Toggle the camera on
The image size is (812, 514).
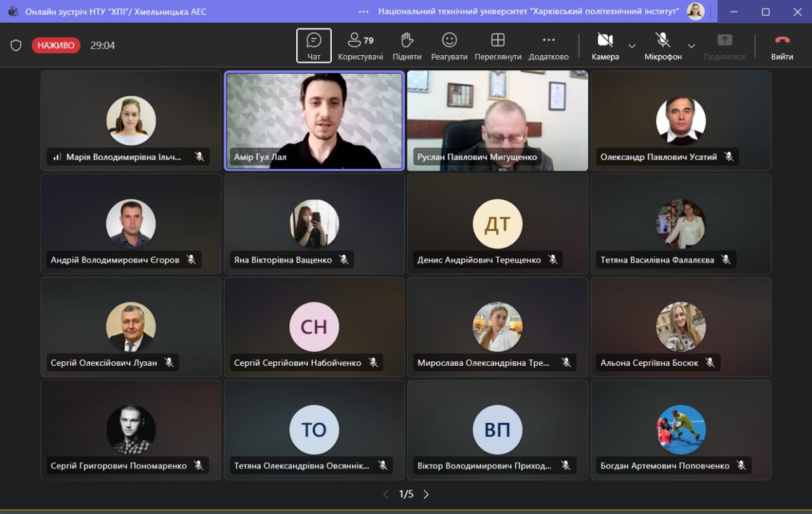click(605, 46)
